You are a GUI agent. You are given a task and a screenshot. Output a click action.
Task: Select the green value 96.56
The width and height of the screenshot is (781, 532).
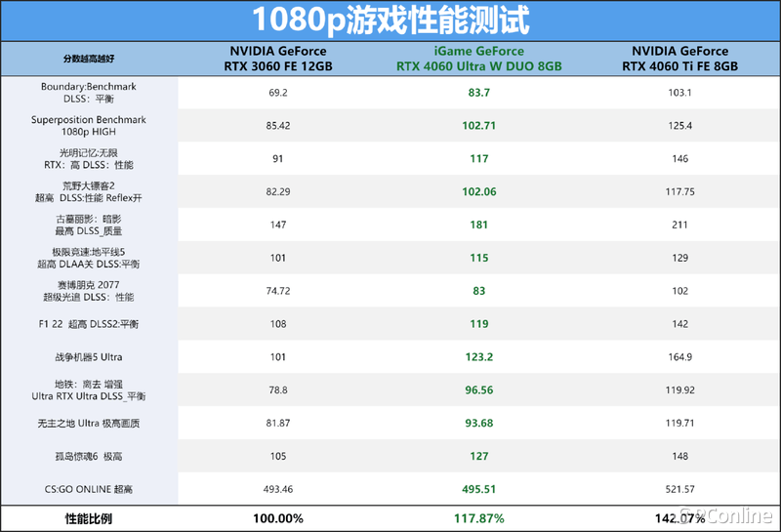[479, 390]
